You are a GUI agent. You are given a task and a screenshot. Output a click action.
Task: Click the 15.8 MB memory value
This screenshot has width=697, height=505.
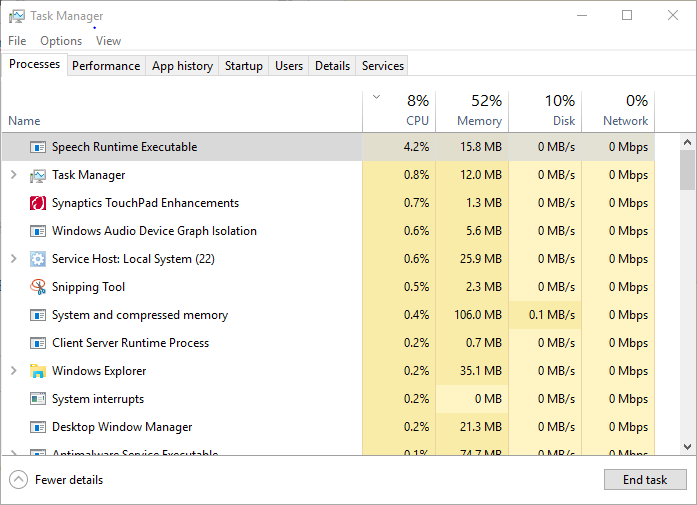pos(481,147)
